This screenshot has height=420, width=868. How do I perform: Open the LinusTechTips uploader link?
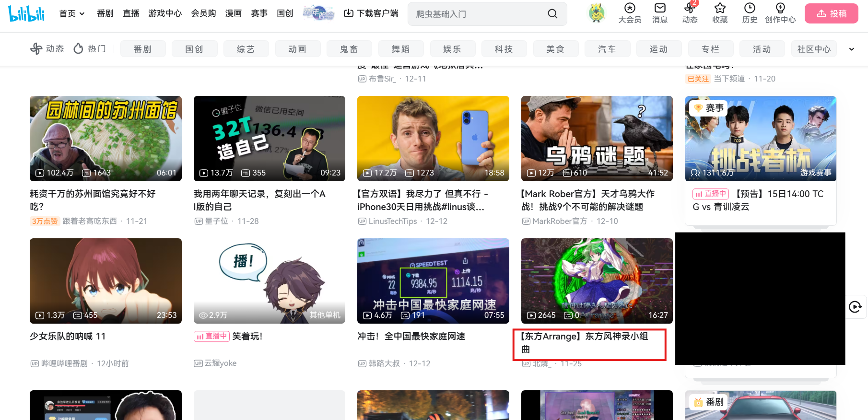392,221
